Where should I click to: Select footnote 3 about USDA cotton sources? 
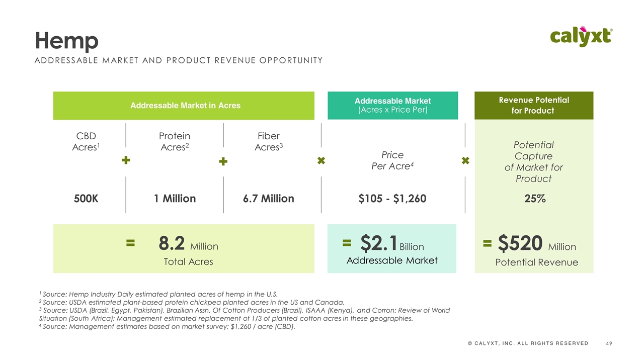tap(244, 314)
